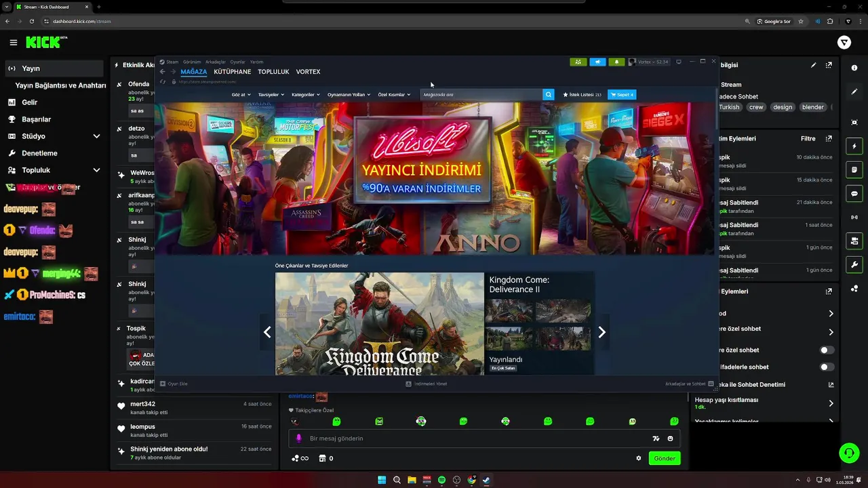Viewport: 868px width, 488px height.
Task: Open the Steam Arkadaşlar menu
Action: [216, 62]
